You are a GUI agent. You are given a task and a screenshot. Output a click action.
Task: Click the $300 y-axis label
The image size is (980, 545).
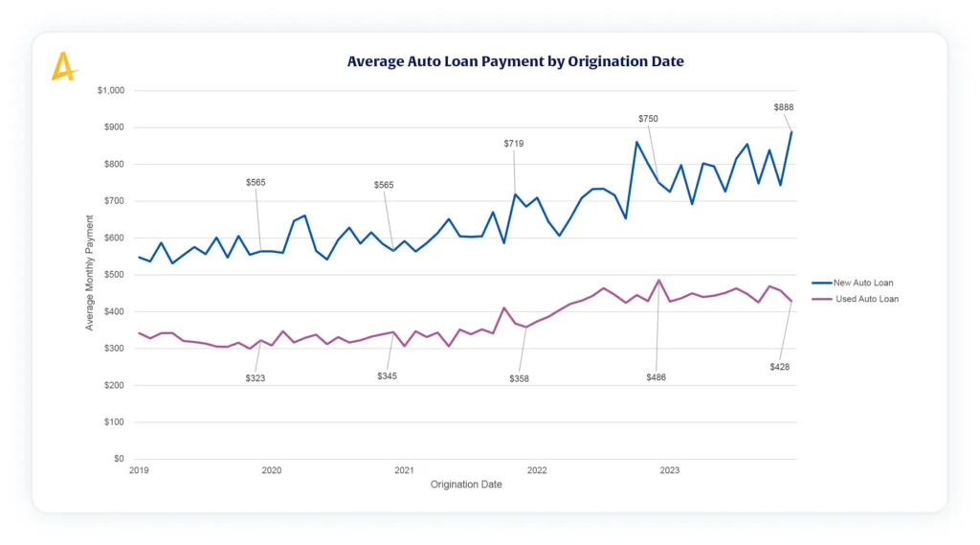point(114,349)
